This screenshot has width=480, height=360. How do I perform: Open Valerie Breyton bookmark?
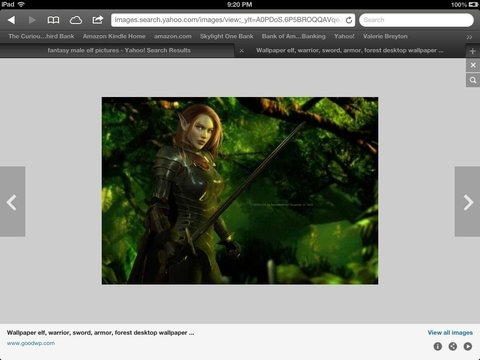(385, 36)
